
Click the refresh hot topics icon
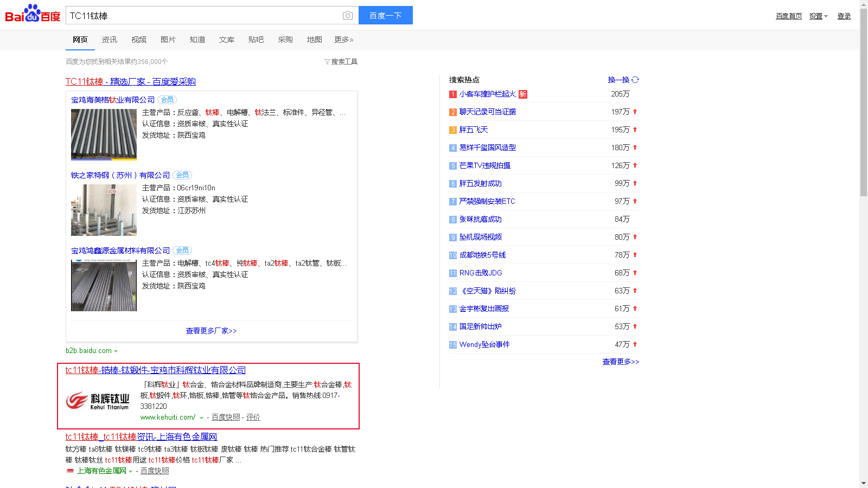pyautogui.click(x=635, y=80)
